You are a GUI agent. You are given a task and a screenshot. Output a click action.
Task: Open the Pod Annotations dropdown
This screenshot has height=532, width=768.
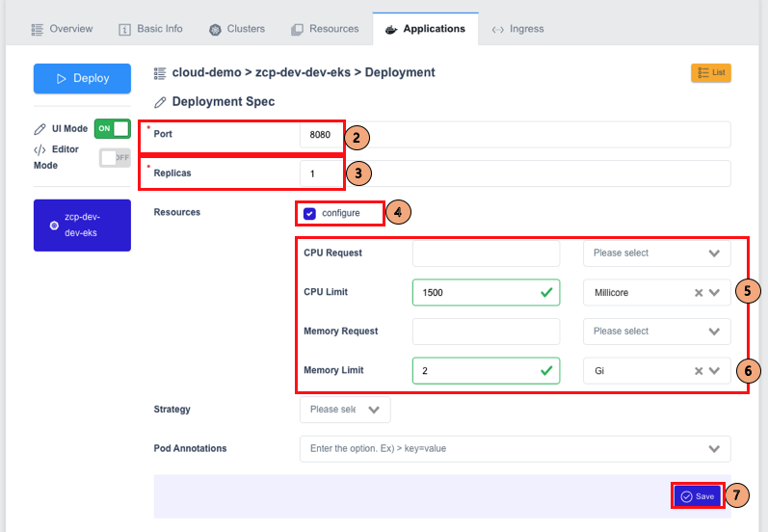click(516, 449)
